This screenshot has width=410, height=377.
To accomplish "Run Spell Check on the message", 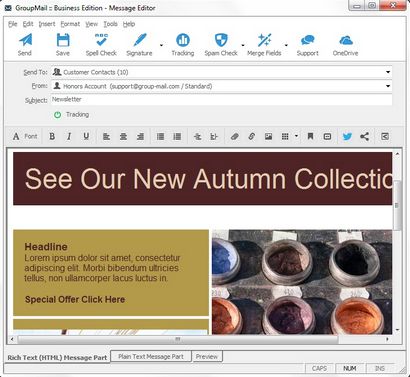I will coord(101,40).
